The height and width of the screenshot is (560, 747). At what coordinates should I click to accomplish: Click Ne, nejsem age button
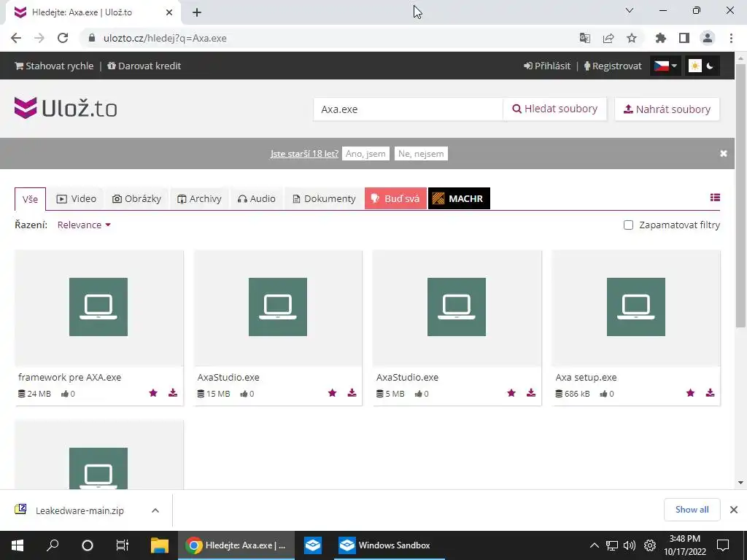coord(421,153)
